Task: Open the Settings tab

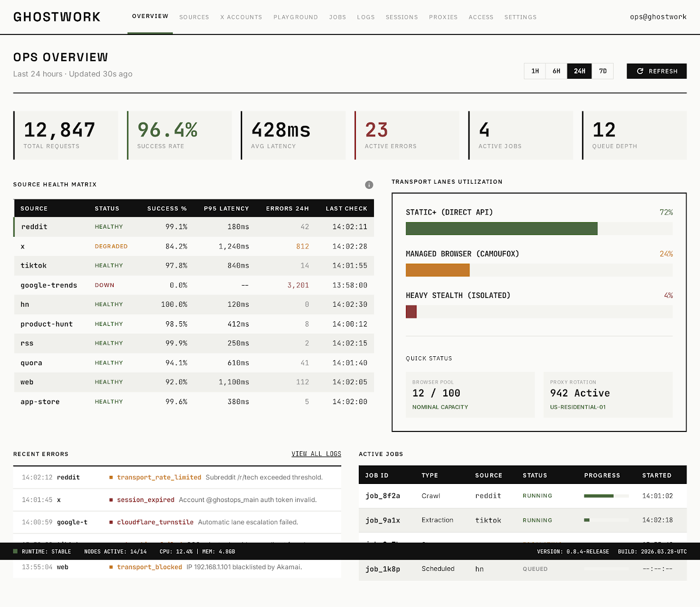Action: [520, 17]
